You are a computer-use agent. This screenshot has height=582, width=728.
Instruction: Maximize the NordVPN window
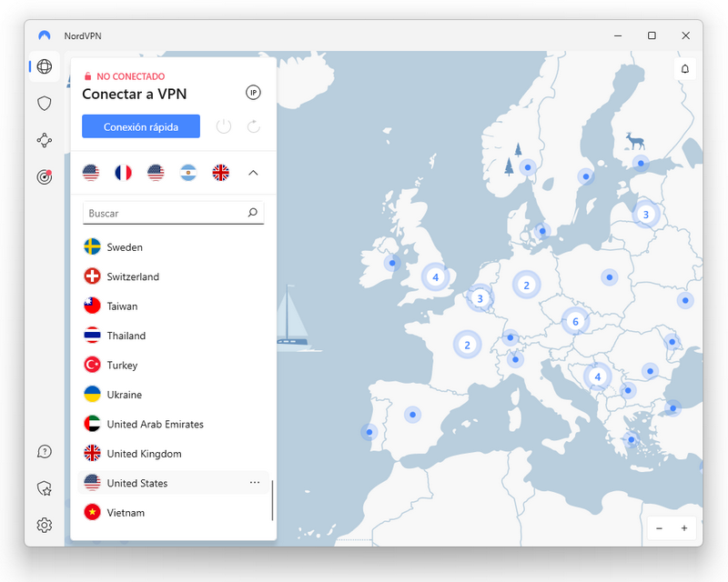652,35
